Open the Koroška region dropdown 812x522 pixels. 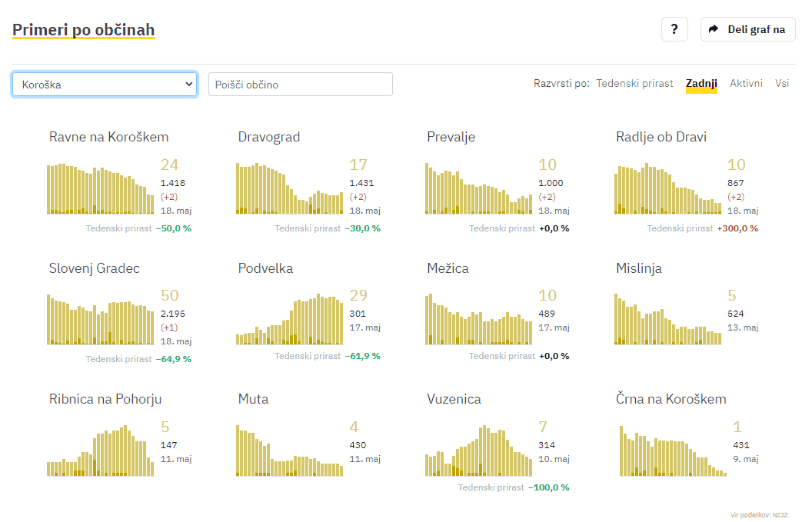pyautogui.click(x=105, y=85)
